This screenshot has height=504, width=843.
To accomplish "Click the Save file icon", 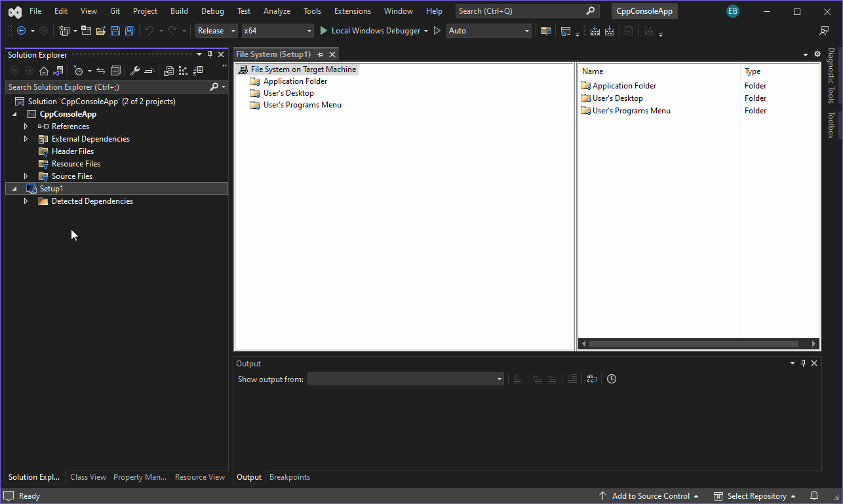I will pyautogui.click(x=115, y=31).
